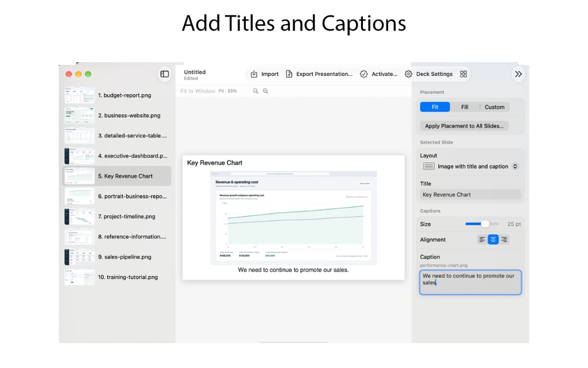Collapse inspector with double chevron icon
The width and height of the screenshot is (588, 368).
(519, 74)
